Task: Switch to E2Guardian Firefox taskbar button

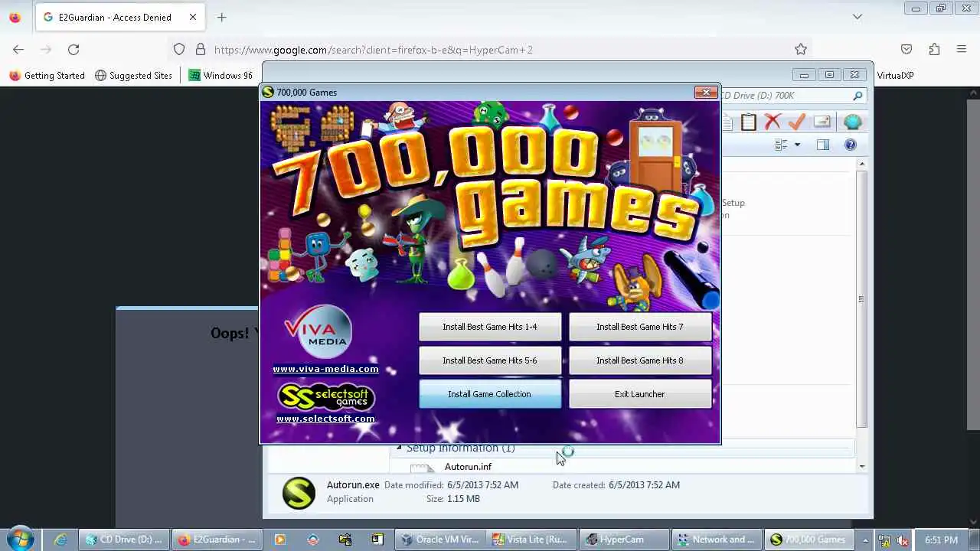Action: click(x=217, y=540)
